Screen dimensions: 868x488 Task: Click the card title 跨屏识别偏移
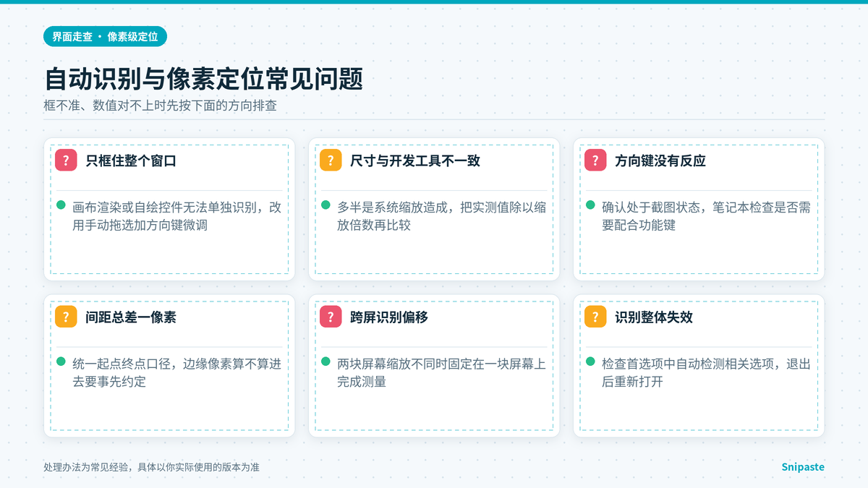[x=389, y=317]
